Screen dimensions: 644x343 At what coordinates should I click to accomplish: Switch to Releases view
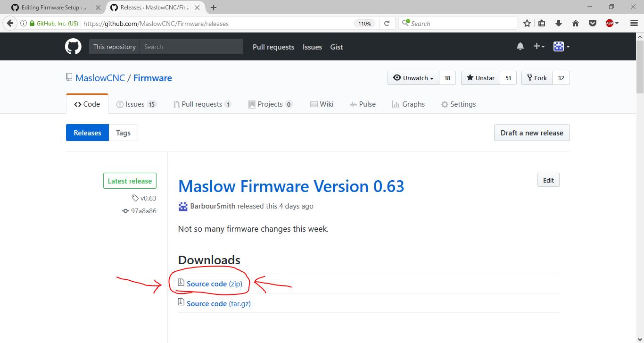[87, 133]
